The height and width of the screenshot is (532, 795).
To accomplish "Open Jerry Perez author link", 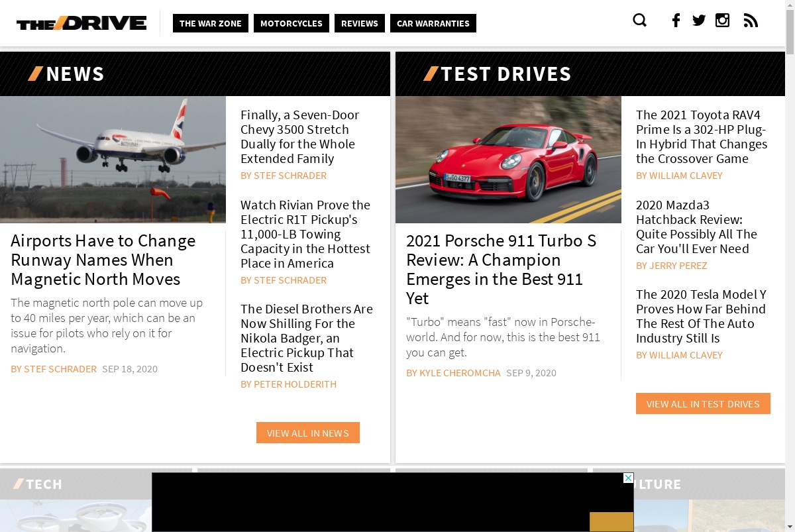I will point(671,266).
